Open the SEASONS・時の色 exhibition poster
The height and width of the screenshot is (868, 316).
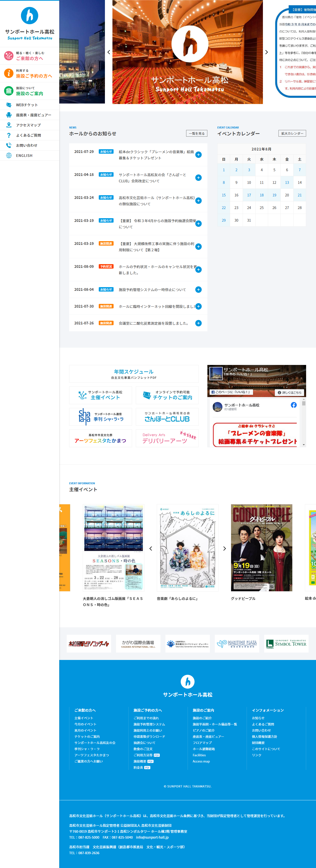click(113, 548)
